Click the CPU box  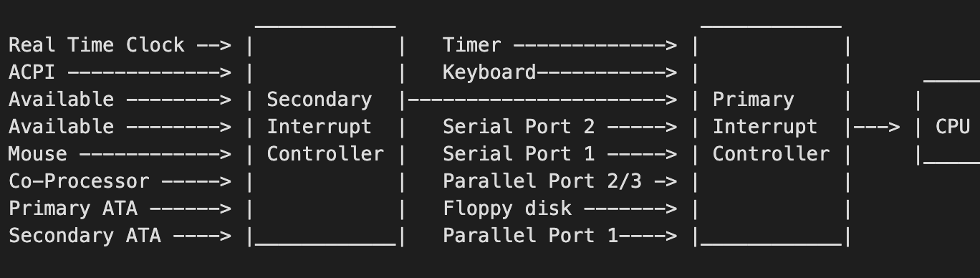point(948,125)
